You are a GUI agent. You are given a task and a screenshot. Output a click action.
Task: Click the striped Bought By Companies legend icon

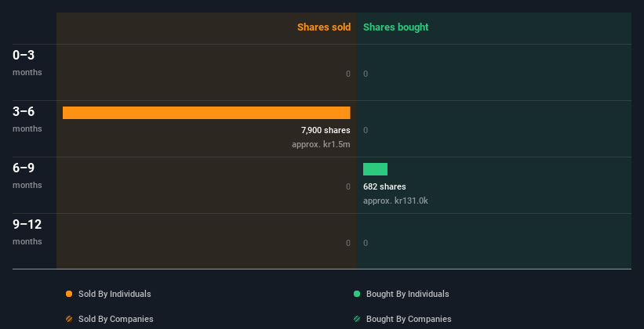coord(357,319)
